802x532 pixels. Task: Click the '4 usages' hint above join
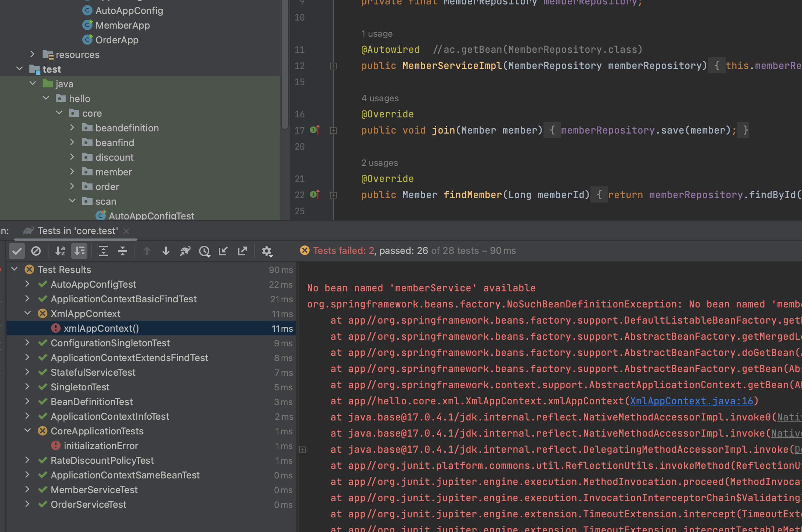tap(380, 98)
